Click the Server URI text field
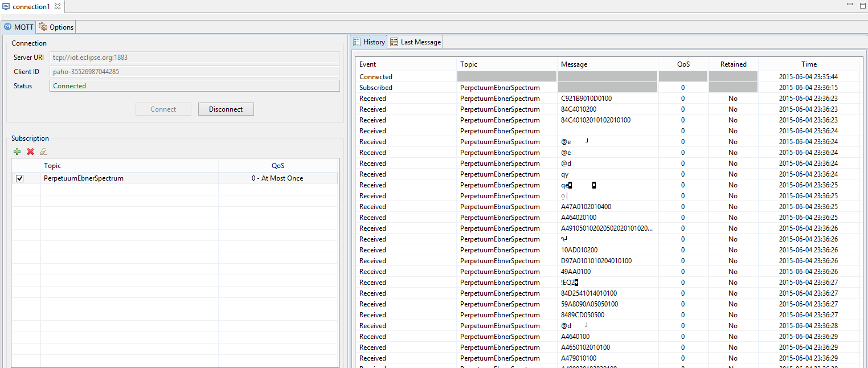Image resolution: width=868 pixels, height=368 pixels. (194, 58)
